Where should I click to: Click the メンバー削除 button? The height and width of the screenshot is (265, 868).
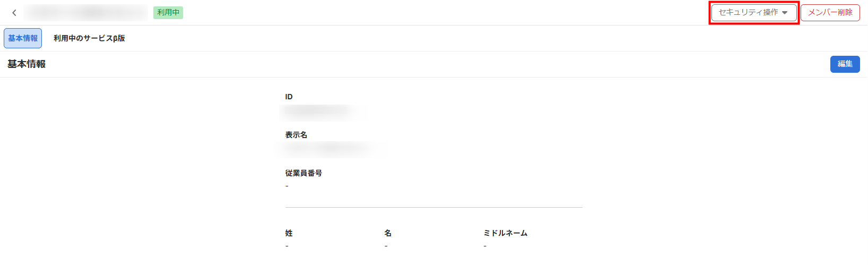830,12
